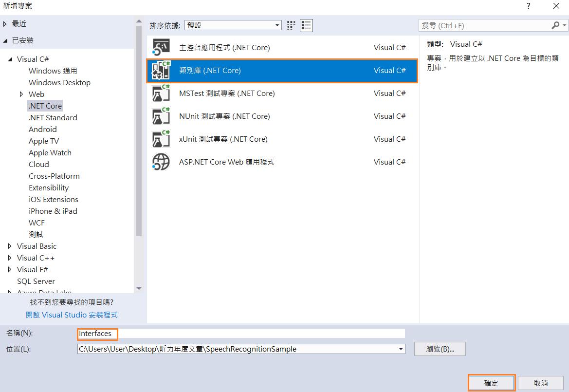Select Windows 通用 category
The image size is (569, 392).
53,71
